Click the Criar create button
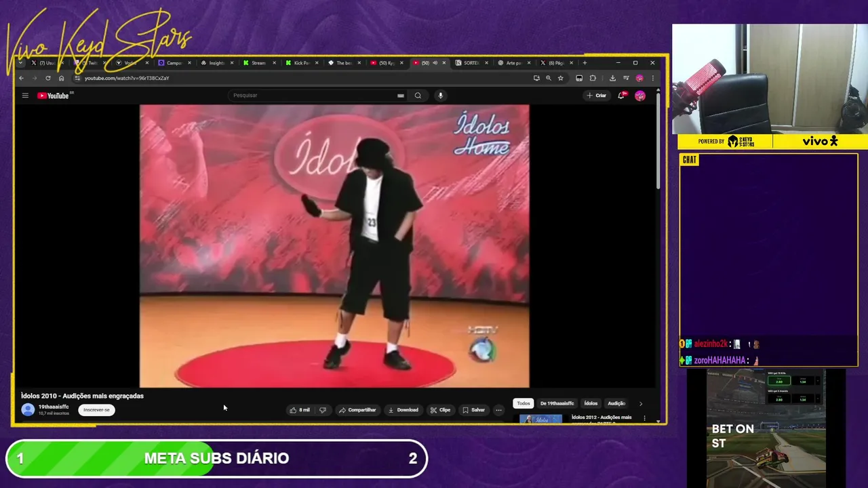868x488 pixels. click(x=597, y=96)
